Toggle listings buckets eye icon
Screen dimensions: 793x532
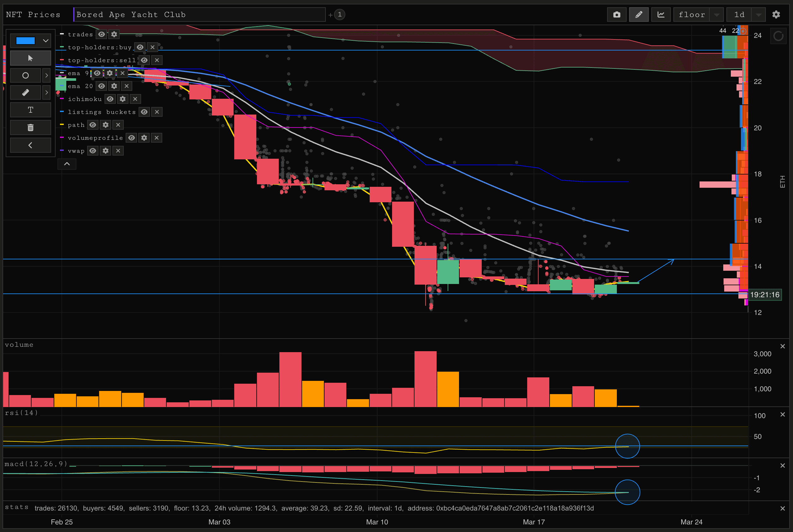click(144, 112)
